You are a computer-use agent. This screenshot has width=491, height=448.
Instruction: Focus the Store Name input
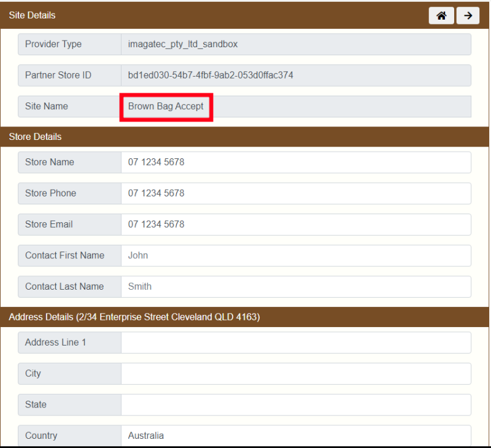point(296,163)
